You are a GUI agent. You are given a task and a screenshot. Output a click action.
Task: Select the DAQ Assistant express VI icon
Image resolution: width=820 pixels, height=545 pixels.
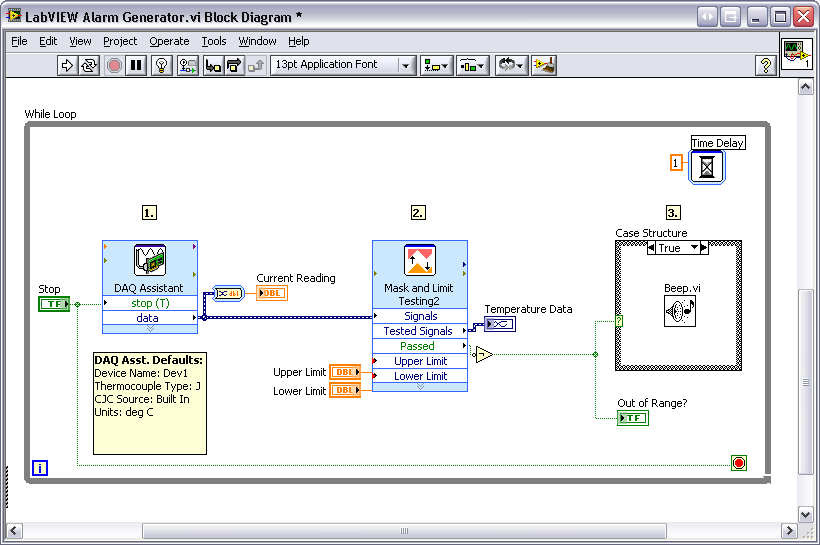click(149, 260)
